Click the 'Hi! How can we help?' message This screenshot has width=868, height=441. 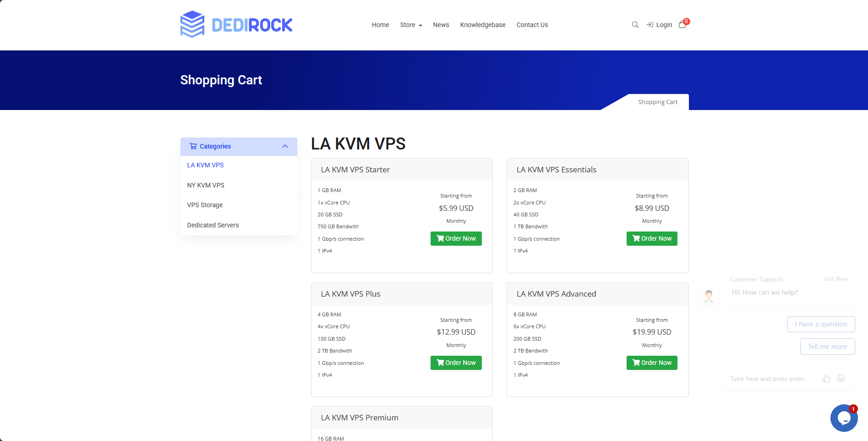(x=764, y=292)
